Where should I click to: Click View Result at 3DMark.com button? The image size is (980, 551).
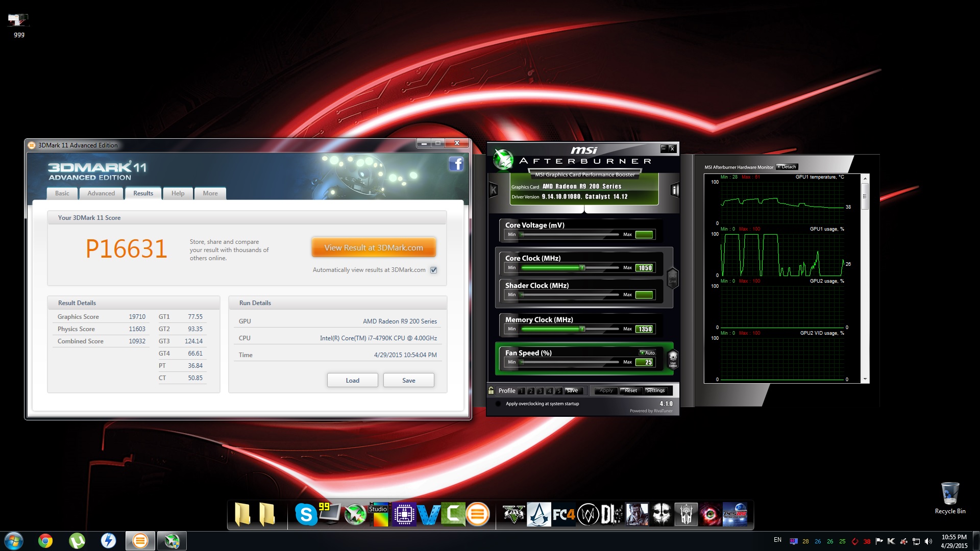click(x=374, y=247)
